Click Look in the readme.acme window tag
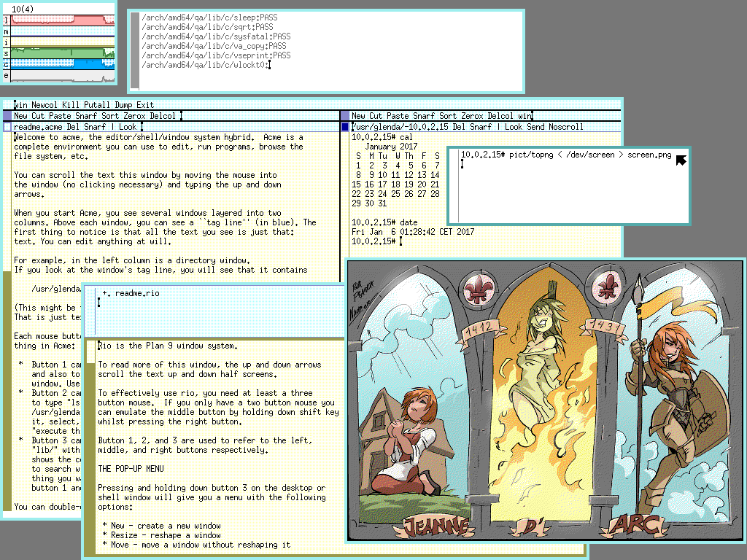Viewport: 747px width, 560px height. tap(128, 127)
